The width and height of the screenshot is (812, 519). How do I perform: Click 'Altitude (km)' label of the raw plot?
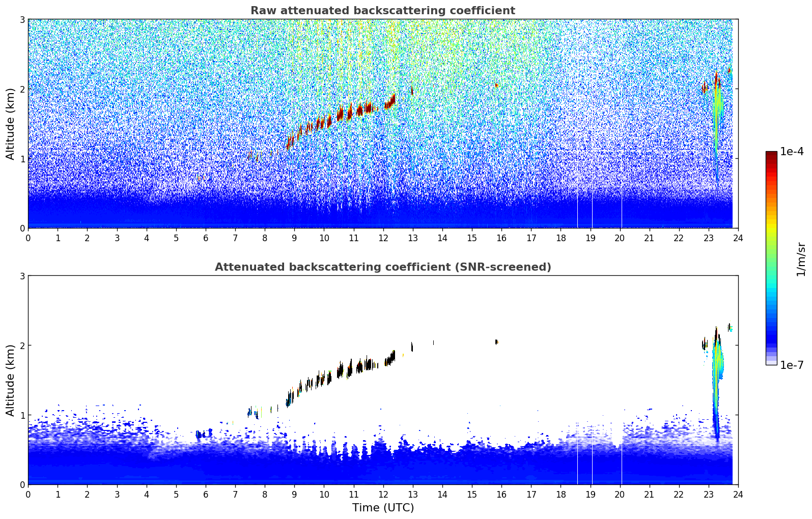11,124
